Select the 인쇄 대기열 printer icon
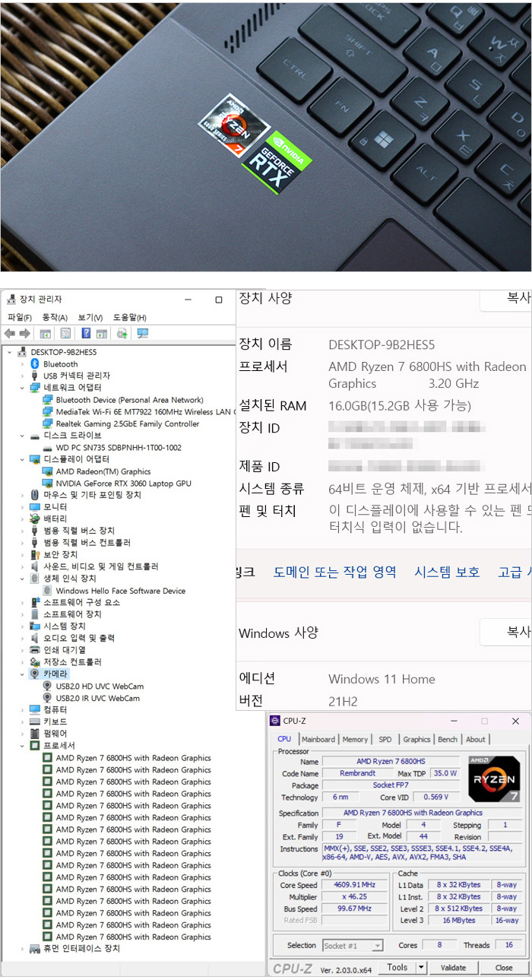This screenshot has width=532, height=980. click(34, 650)
